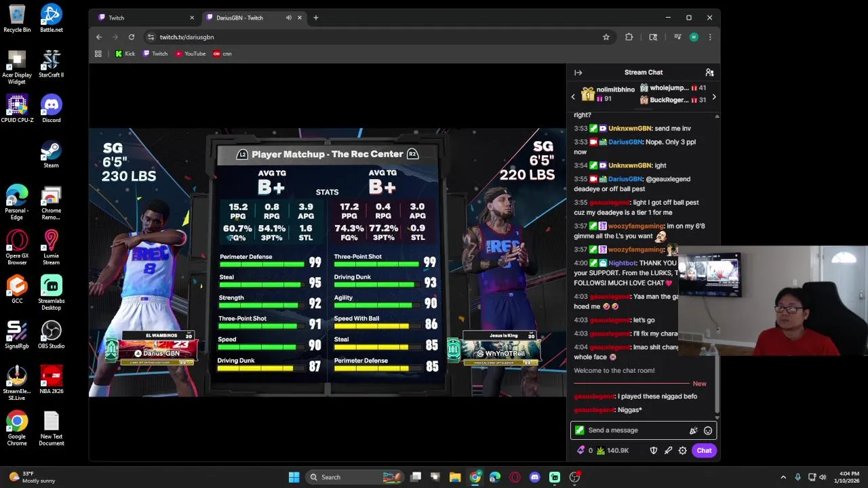Bookmark this tab with the star icon

click(x=606, y=37)
